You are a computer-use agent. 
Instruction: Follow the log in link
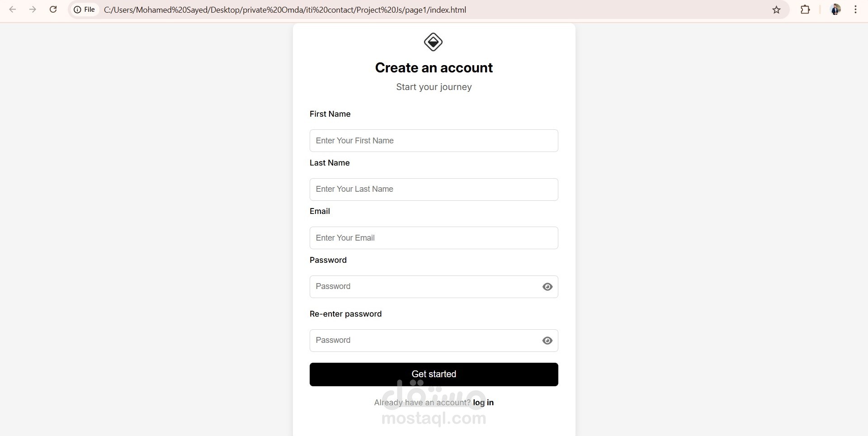483,403
